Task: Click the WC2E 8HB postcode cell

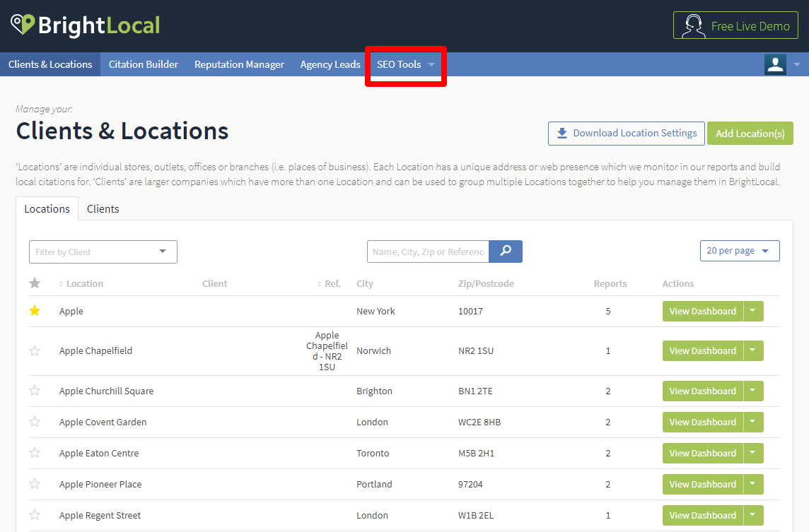Action: [x=479, y=422]
